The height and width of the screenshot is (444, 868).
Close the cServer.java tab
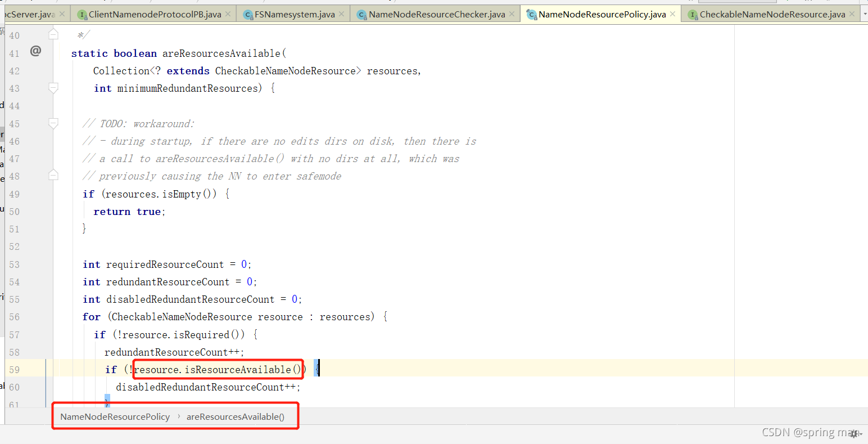pyautogui.click(x=62, y=14)
